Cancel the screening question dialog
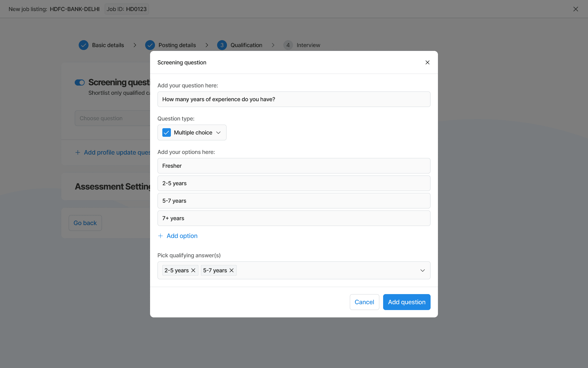This screenshot has height=368, width=588. click(364, 302)
